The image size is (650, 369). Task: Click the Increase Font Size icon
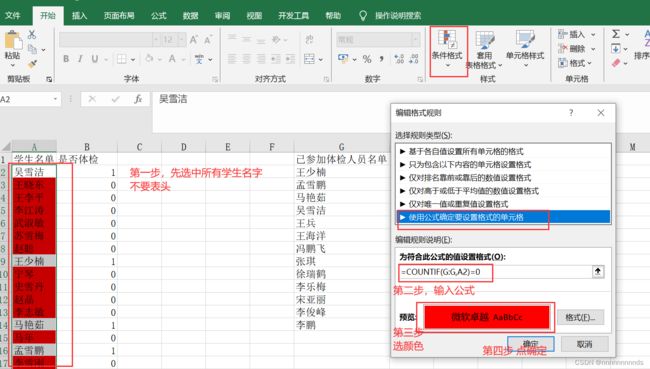pyautogui.click(x=194, y=40)
